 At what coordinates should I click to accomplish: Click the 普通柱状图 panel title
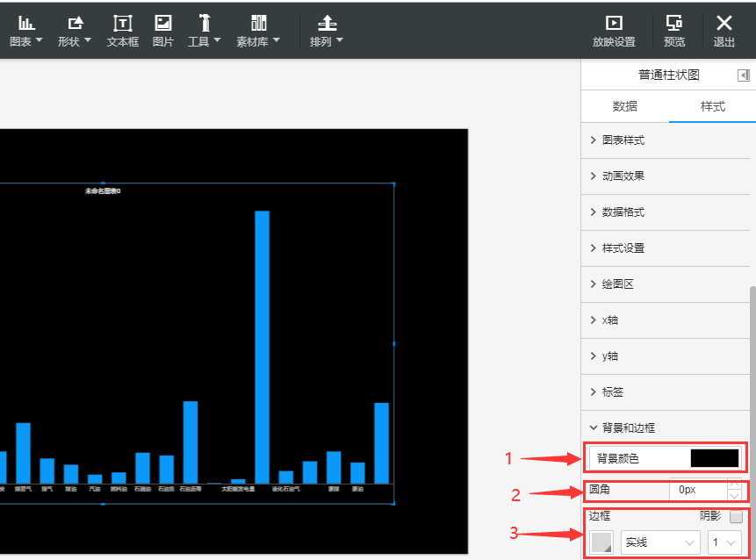coord(669,75)
